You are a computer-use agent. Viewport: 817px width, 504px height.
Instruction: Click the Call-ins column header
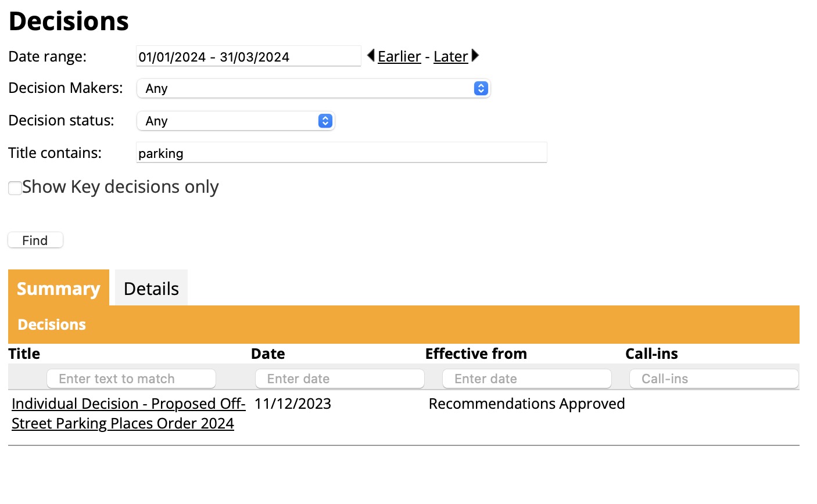(x=651, y=354)
